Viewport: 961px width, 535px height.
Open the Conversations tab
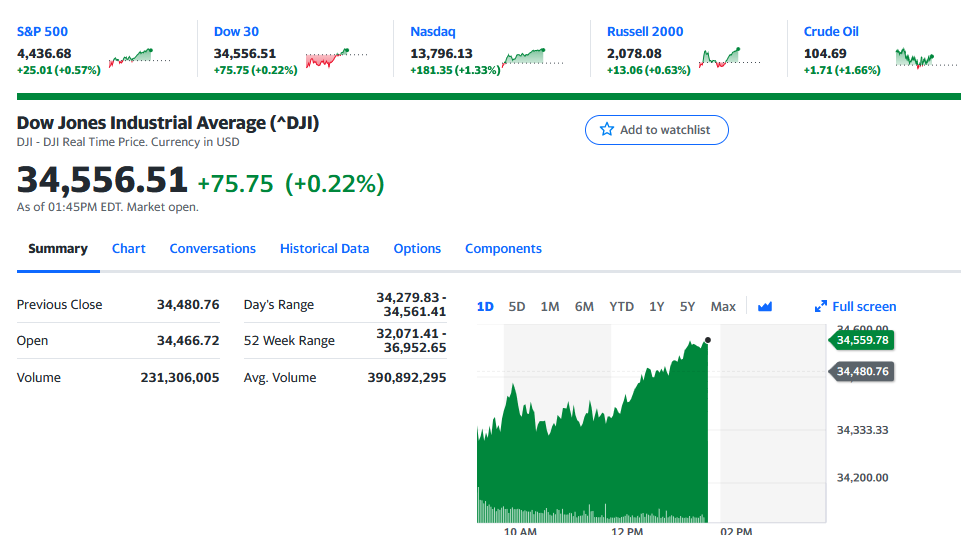213,249
